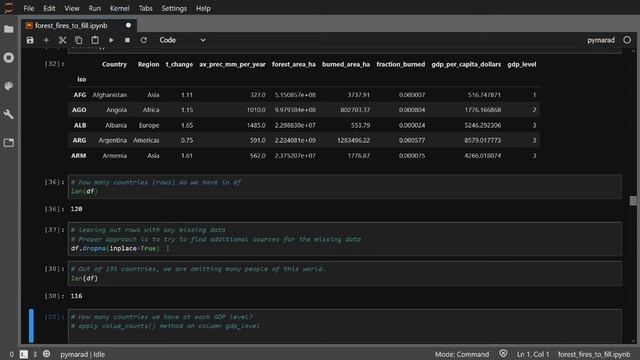Open the View menu

[71, 8]
